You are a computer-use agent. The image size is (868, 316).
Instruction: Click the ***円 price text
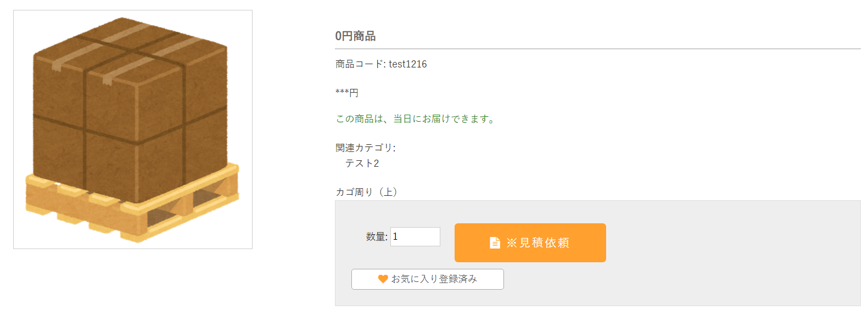[x=347, y=93]
